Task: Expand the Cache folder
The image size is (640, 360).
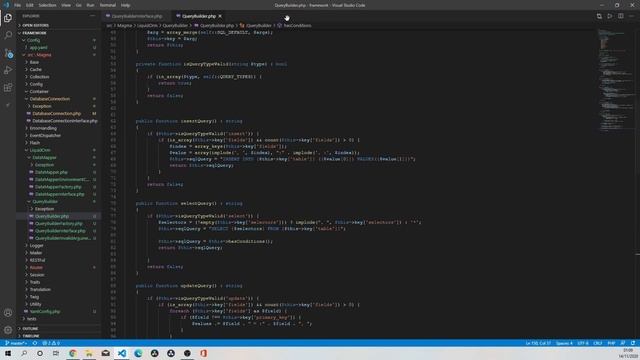Action: pyautogui.click(x=36, y=69)
